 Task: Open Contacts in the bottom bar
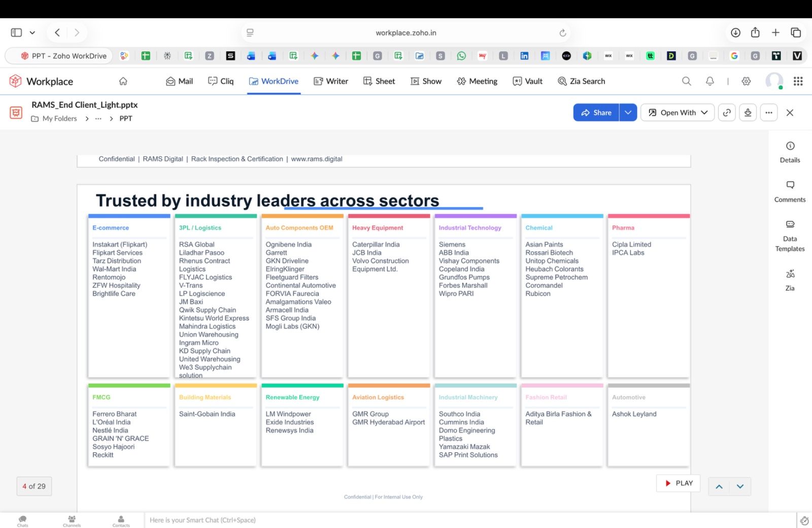tap(121, 521)
